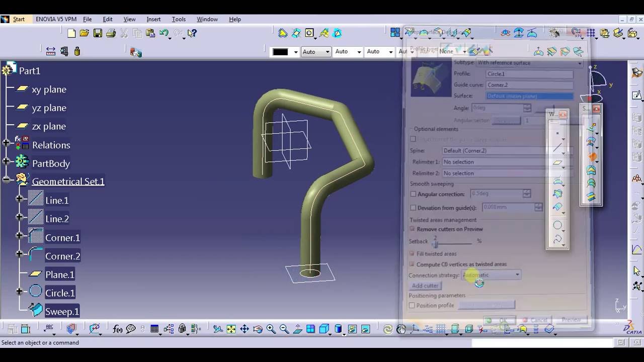Select Line tool in wireframe toolbar
644x362 pixels.
point(557,148)
